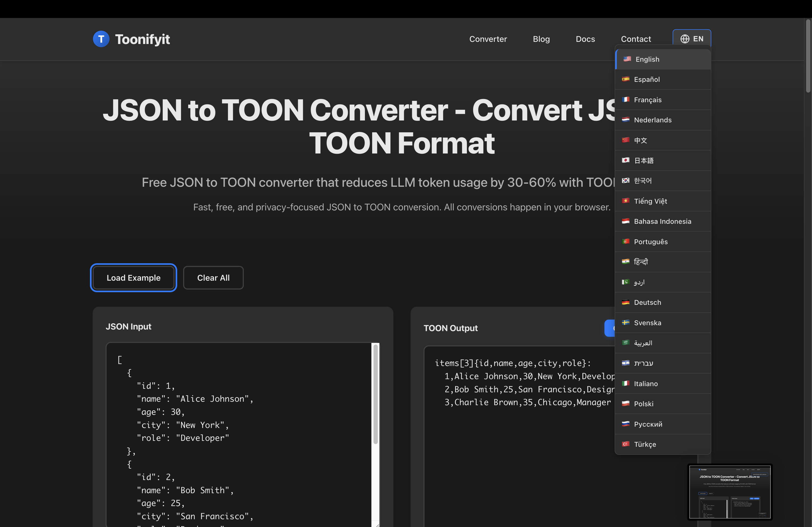812x527 pixels.
Task: Open the EN language dropdown
Action: point(692,39)
